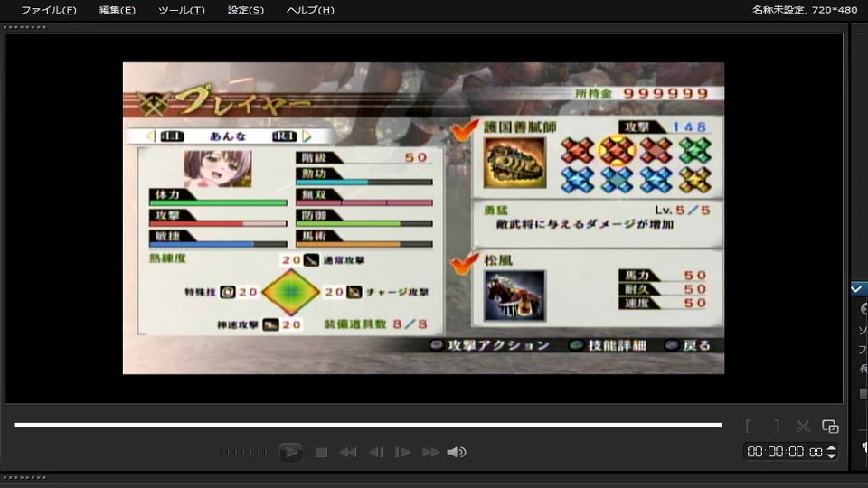Click the 装備道具数 8/8 label

point(376,324)
